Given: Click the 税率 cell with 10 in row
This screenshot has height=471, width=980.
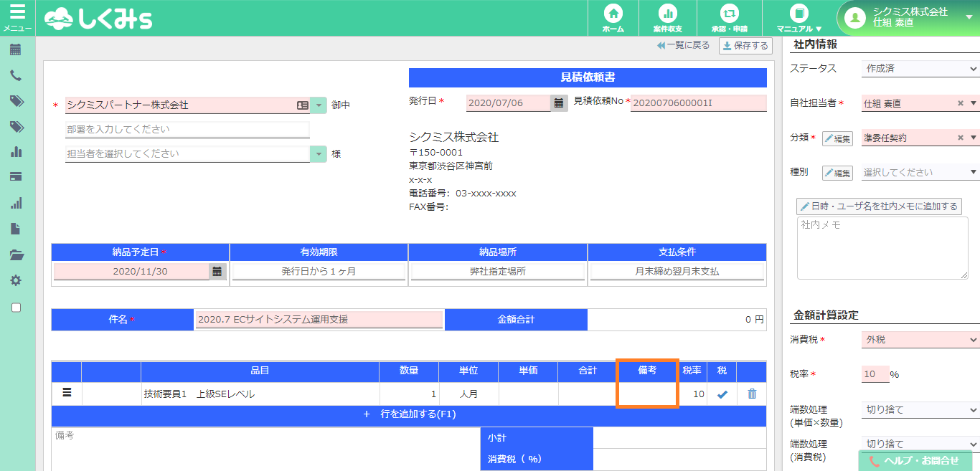Looking at the screenshot, I should [x=692, y=394].
